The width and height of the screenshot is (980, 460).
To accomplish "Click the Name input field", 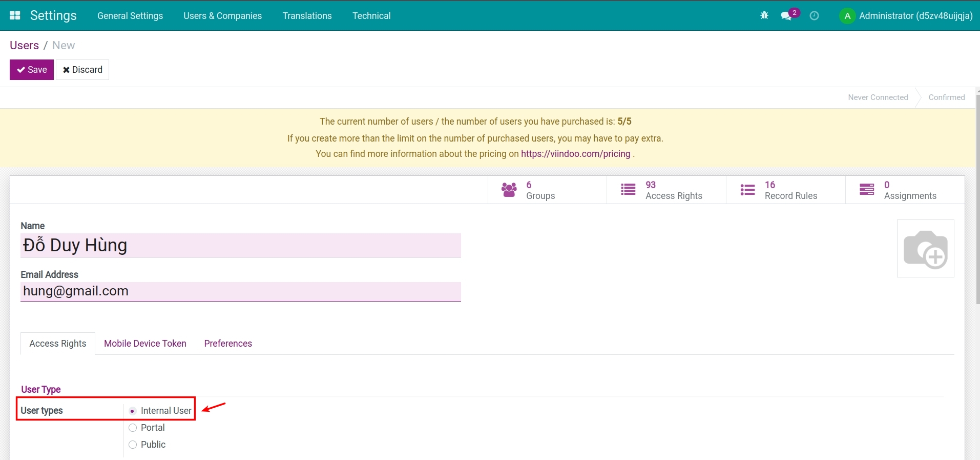I will click(241, 246).
